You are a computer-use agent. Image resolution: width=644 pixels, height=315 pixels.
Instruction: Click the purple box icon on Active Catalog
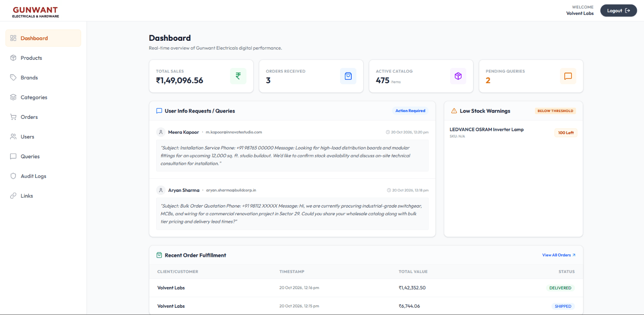click(458, 76)
